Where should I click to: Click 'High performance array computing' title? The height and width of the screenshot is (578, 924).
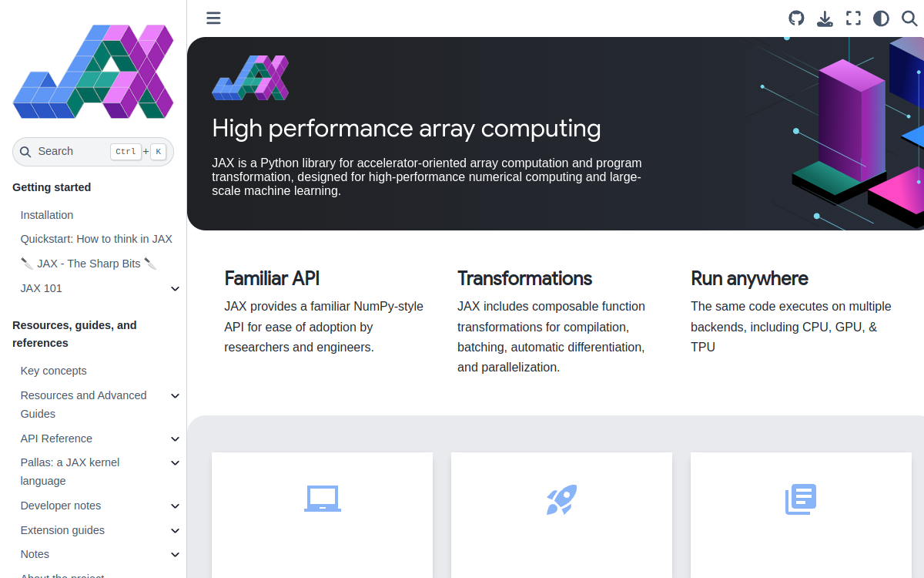click(407, 128)
